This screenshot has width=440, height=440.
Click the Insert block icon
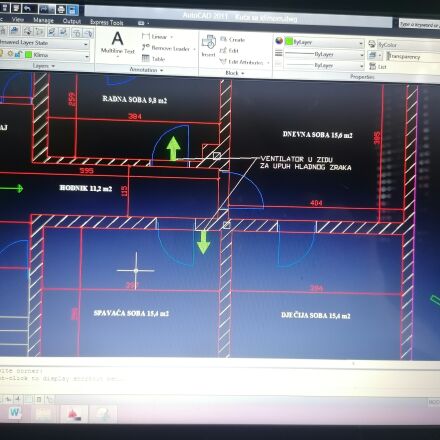click(209, 45)
